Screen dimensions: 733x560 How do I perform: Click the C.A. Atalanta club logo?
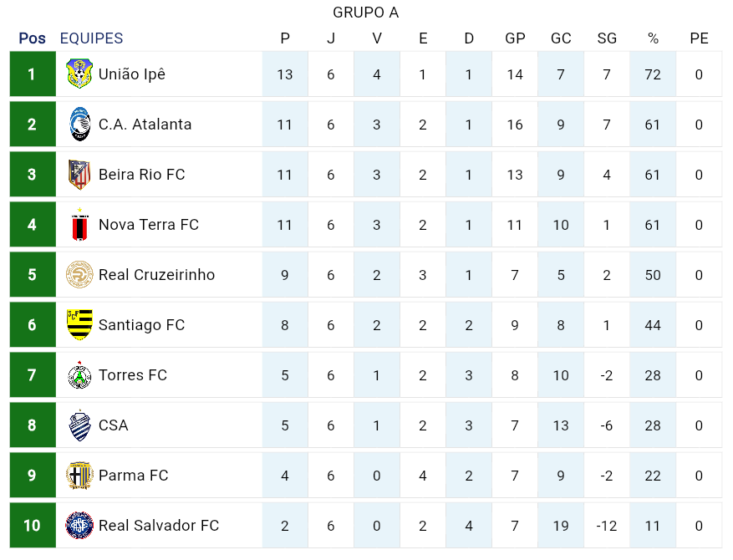pyautogui.click(x=79, y=125)
